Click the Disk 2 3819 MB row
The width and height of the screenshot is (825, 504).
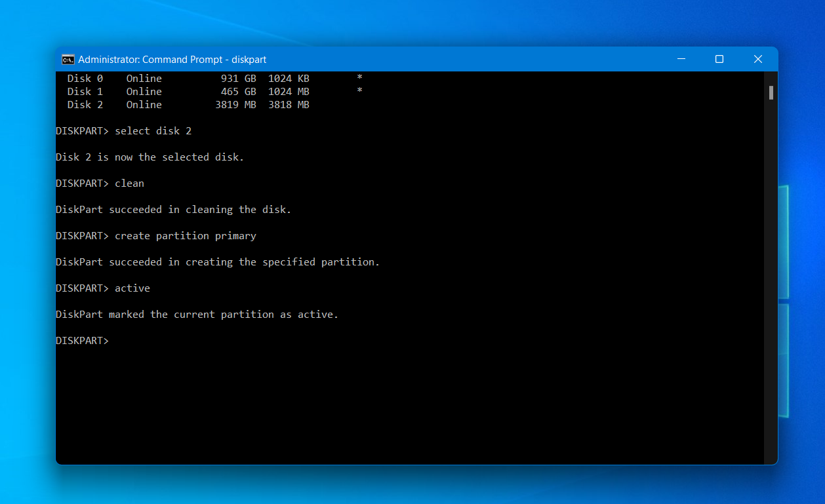(x=188, y=105)
